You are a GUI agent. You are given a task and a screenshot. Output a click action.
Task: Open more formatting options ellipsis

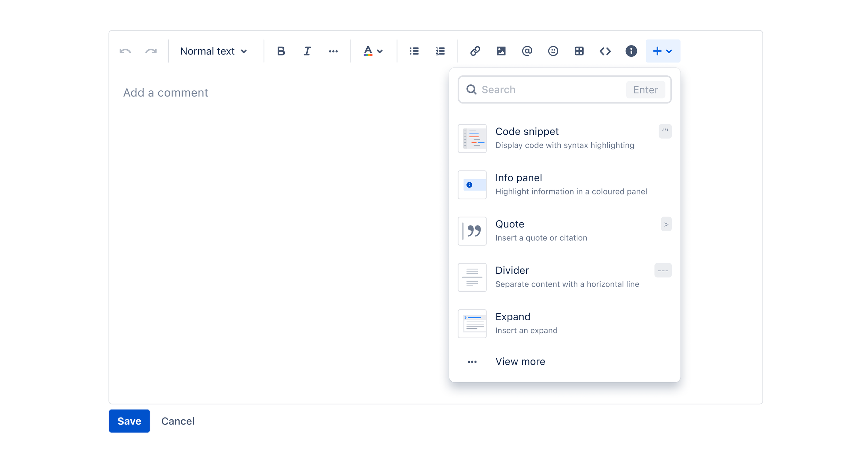click(333, 51)
